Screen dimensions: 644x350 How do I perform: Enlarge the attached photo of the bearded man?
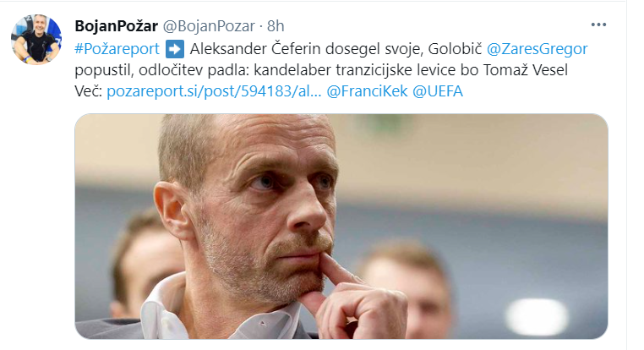click(341, 227)
